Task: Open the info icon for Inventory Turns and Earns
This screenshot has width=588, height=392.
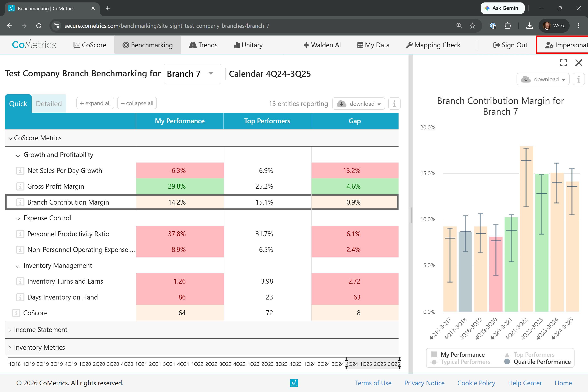Action: (x=20, y=282)
